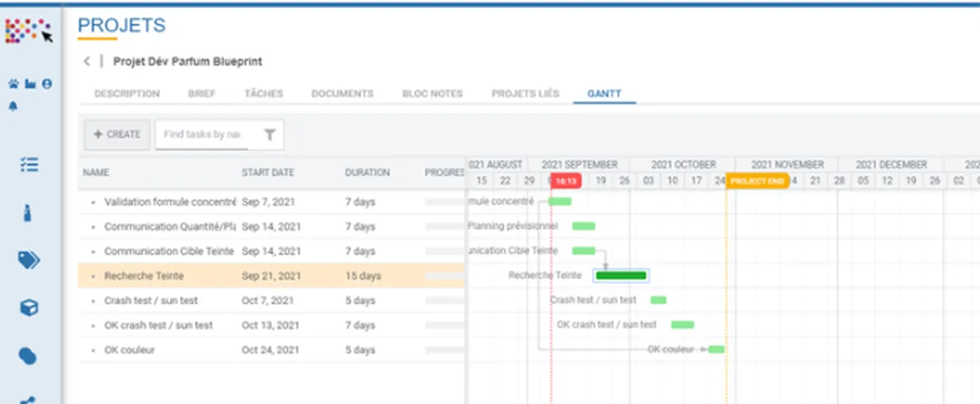Click the Create button

click(117, 135)
